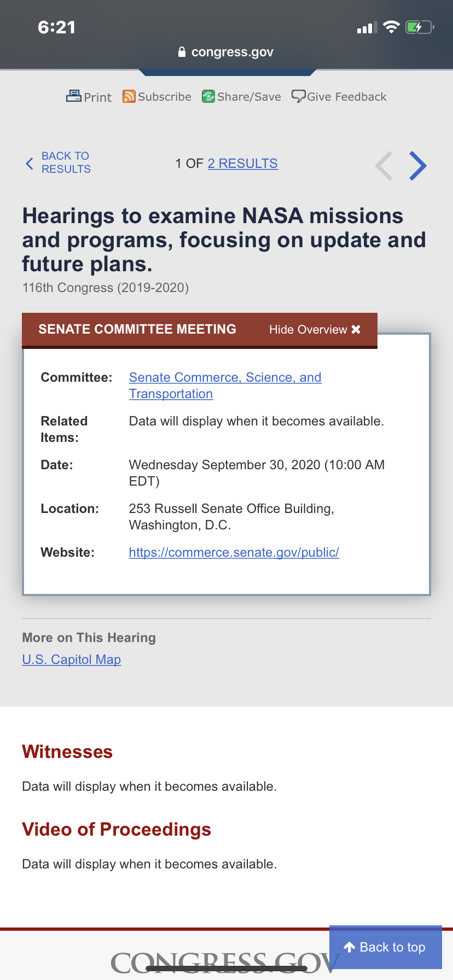Tap the Back to top button

coord(386,947)
